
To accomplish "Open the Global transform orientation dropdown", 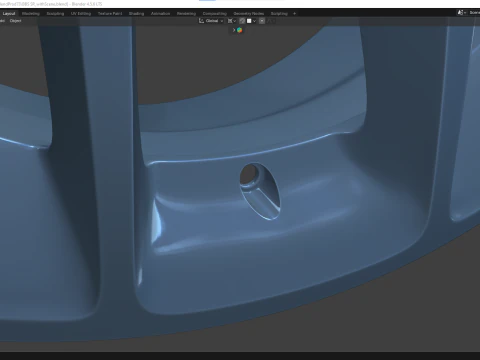I will pos(211,21).
